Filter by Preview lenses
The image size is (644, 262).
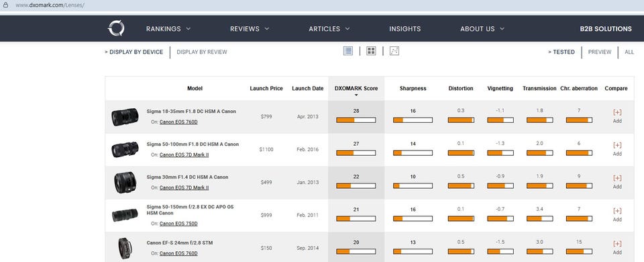pyautogui.click(x=600, y=52)
